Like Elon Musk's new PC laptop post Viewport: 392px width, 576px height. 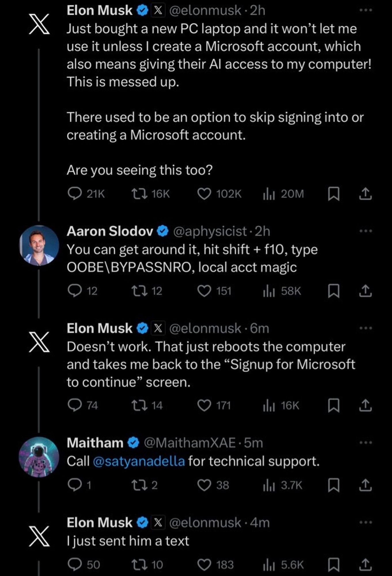pyautogui.click(x=204, y=194)
